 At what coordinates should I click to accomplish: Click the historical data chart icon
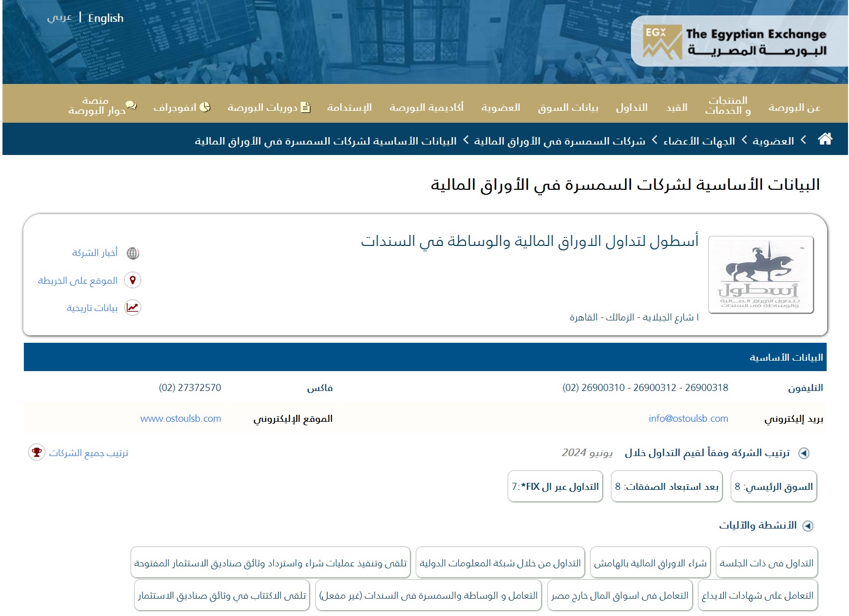[133, 308]
